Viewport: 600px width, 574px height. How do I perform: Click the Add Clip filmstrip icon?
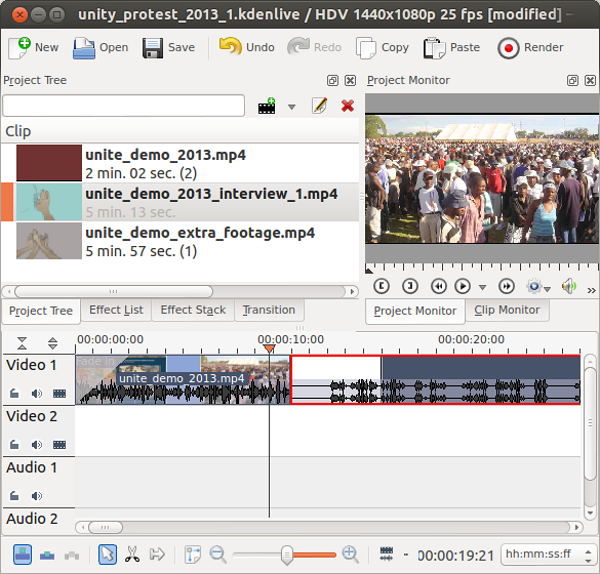coord(266,106)
